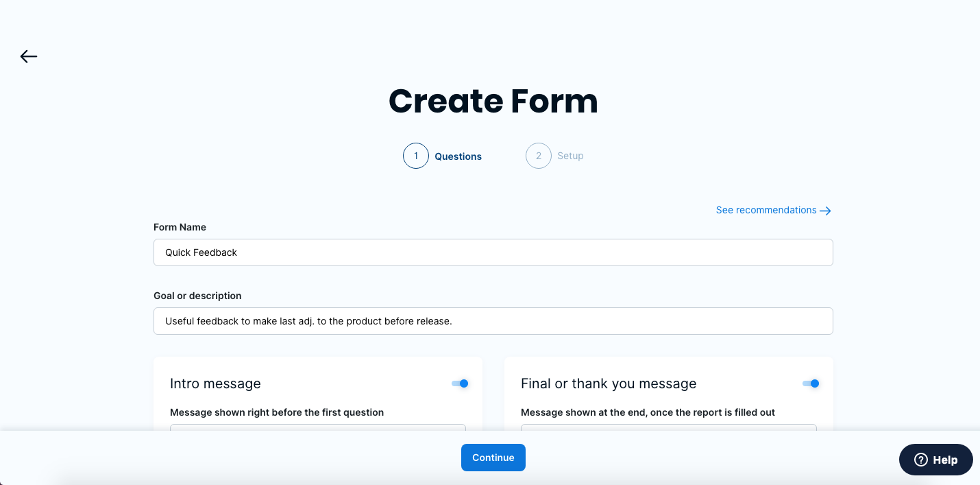Toggle the Final or thank you message switch
This screenshot has width=980, height=485.
coord(811,383)
